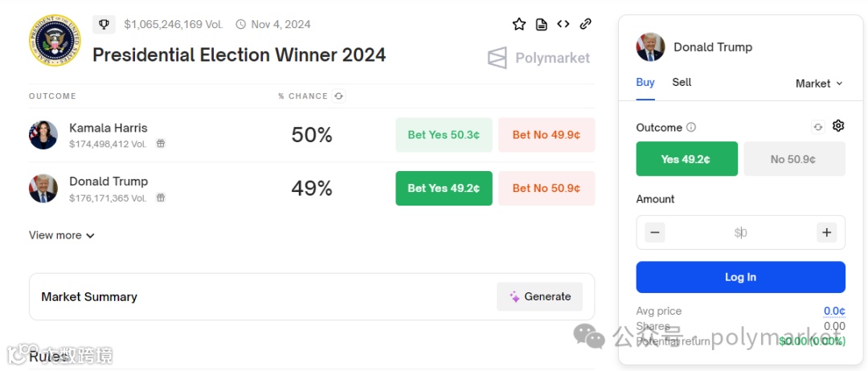Click the embed code icon
Image resolution: width=868 pixels, height=371 pixels.
[x=563, y=24]
